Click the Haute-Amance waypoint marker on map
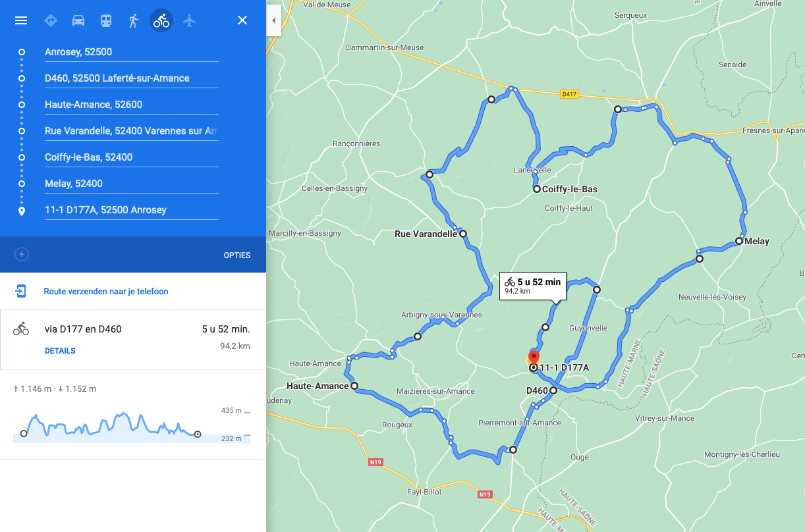This screenshot has width=805, height=532. (x=354, y=386)
